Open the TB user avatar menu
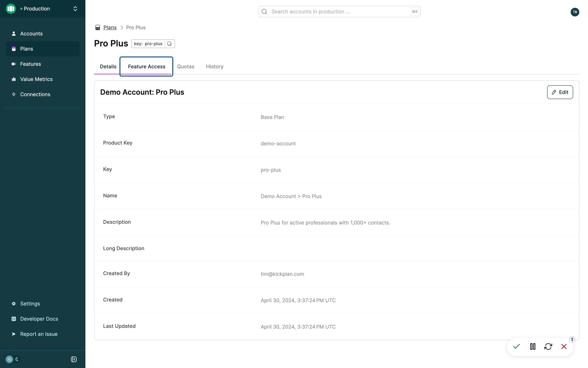This screenshot has height=368, width=588. pos(575,12)
